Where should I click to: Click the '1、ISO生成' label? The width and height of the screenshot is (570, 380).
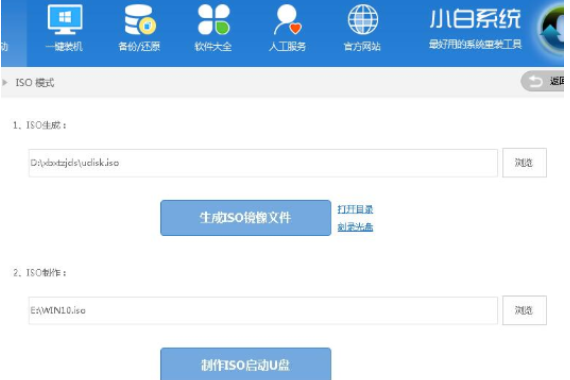point(40,125)
